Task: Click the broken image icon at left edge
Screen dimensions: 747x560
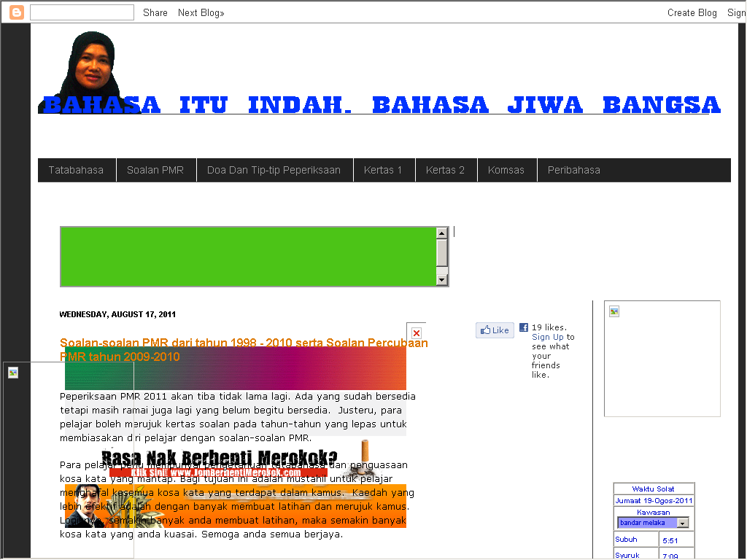Action: [13, 373]
